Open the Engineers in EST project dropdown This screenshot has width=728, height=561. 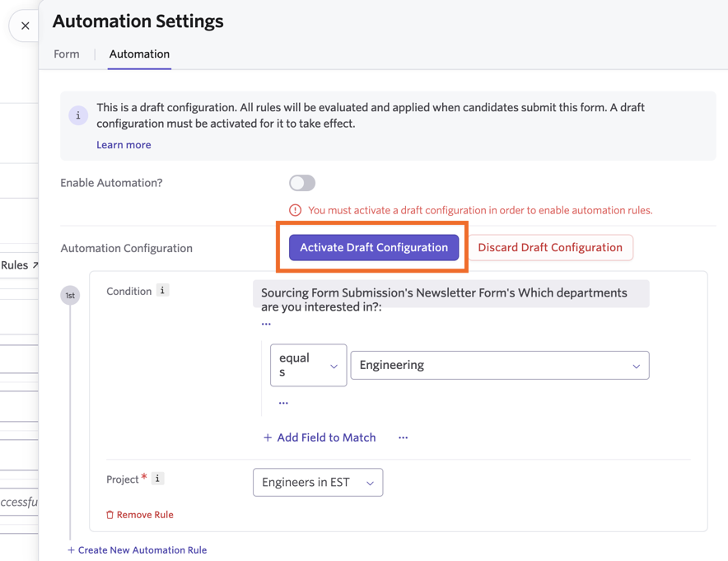coord(318,482)
